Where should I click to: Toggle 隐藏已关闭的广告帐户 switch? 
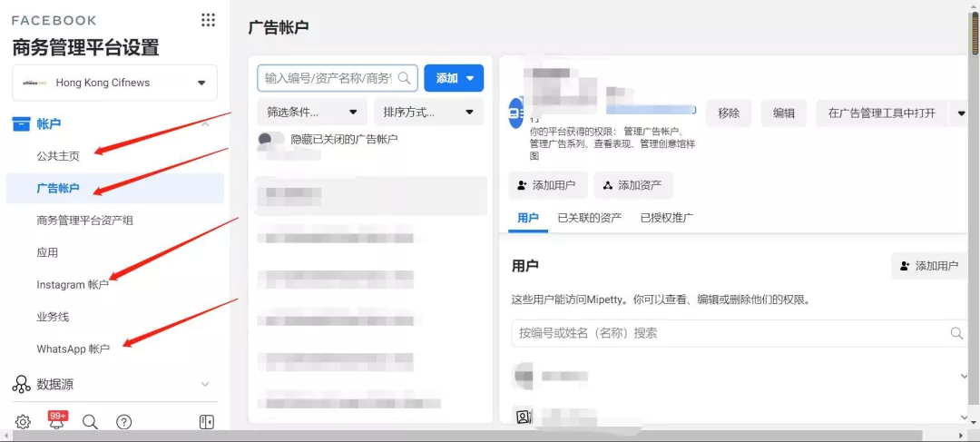pyautogui.click(x=271, y=140)
